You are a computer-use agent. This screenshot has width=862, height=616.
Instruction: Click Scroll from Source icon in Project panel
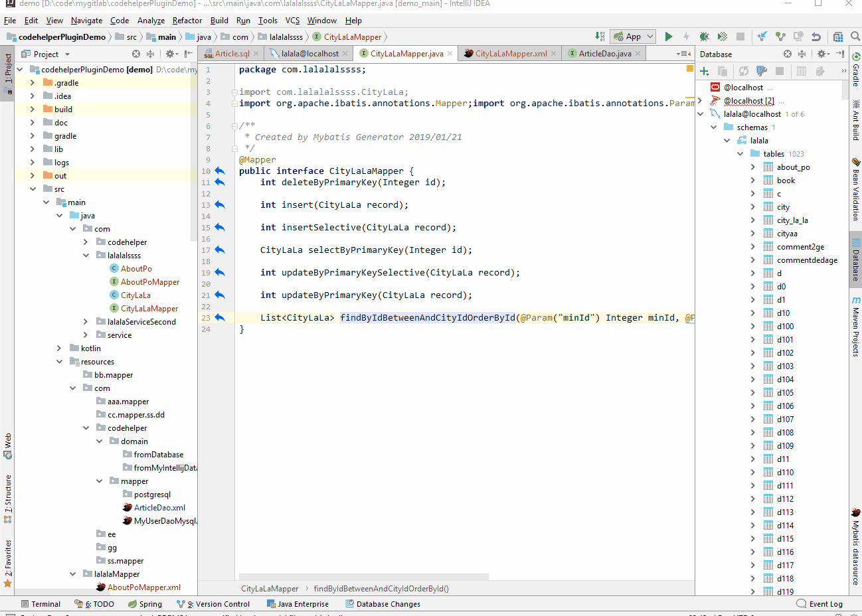(x=136, y=54)
